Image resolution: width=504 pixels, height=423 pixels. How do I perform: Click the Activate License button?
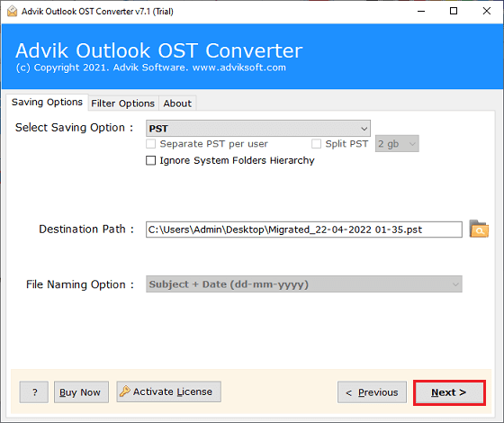169,391
